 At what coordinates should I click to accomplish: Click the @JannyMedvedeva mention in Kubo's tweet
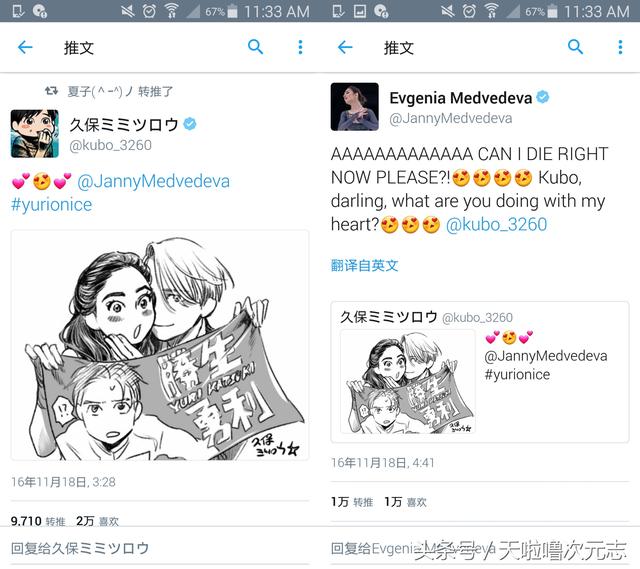click(x=153, y=181)
